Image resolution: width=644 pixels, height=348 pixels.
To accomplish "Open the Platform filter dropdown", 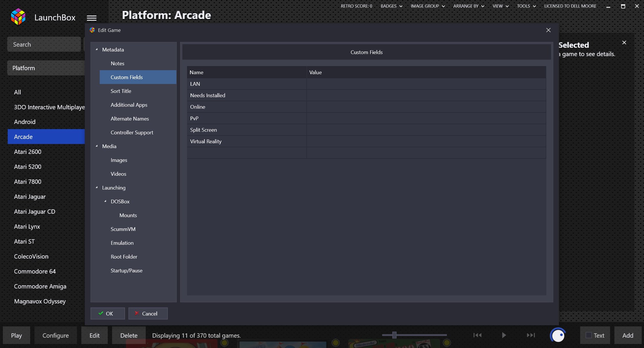I will (46, 68).
